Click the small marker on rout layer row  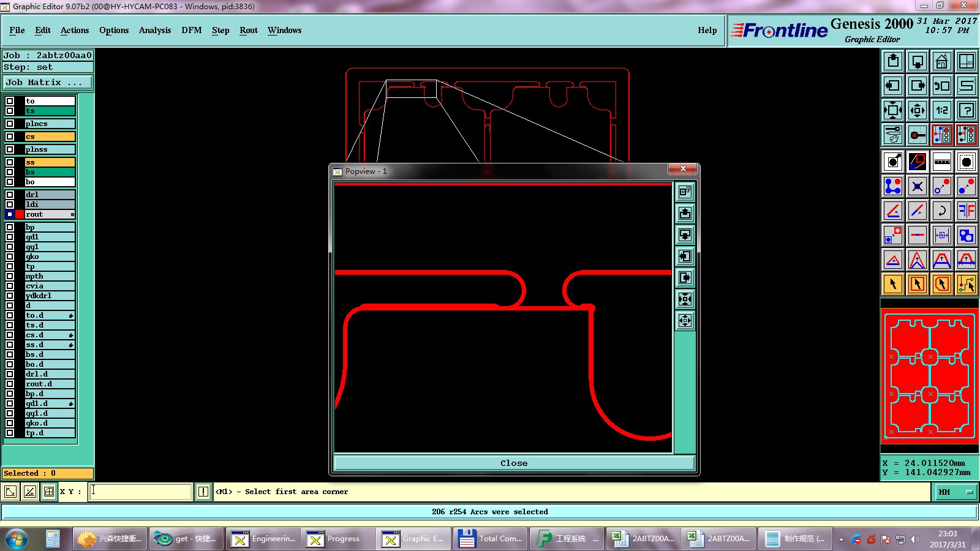click(72, 214)
